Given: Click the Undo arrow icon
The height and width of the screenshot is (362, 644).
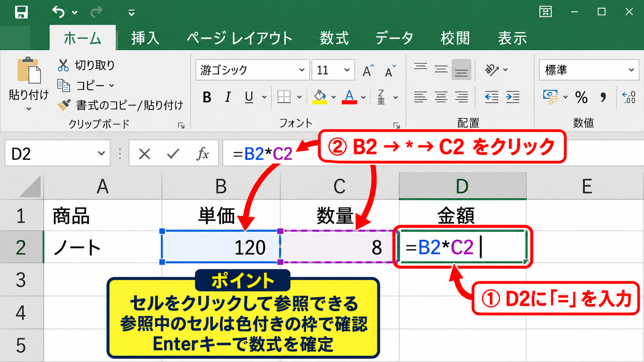Looking at the screenshot, I should point(59,12).
